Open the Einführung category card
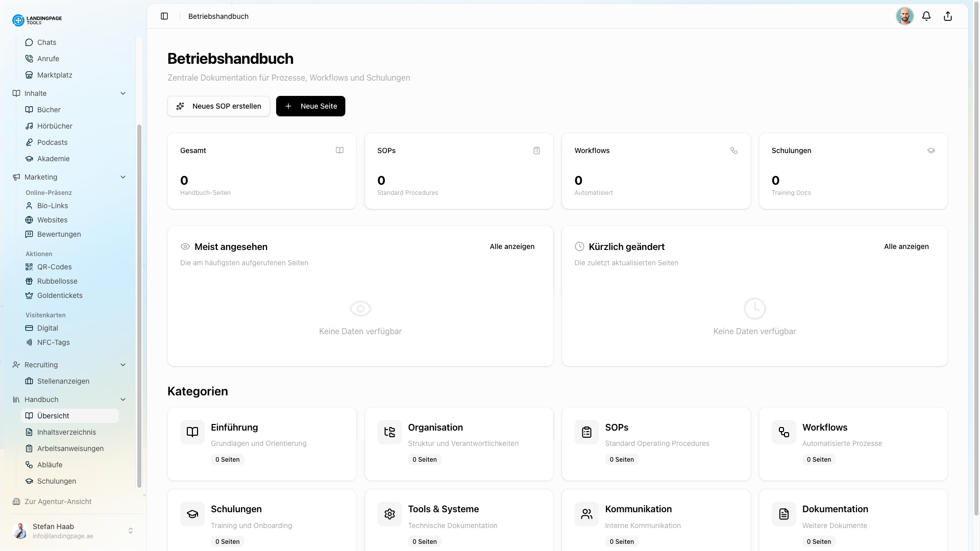Screen dimensions: 980x551 (x=261, y=443)
